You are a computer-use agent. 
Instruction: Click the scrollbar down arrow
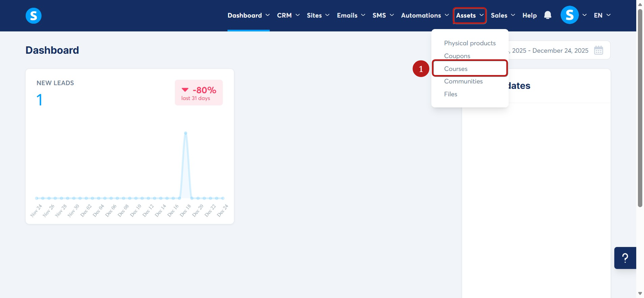[x=640, y=294]
